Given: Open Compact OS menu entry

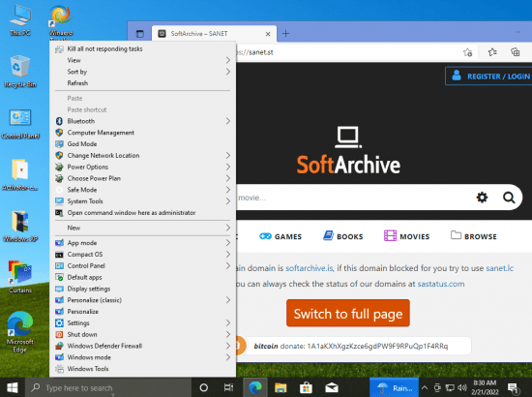Looking at the screenshot, I should coord(142,255).
